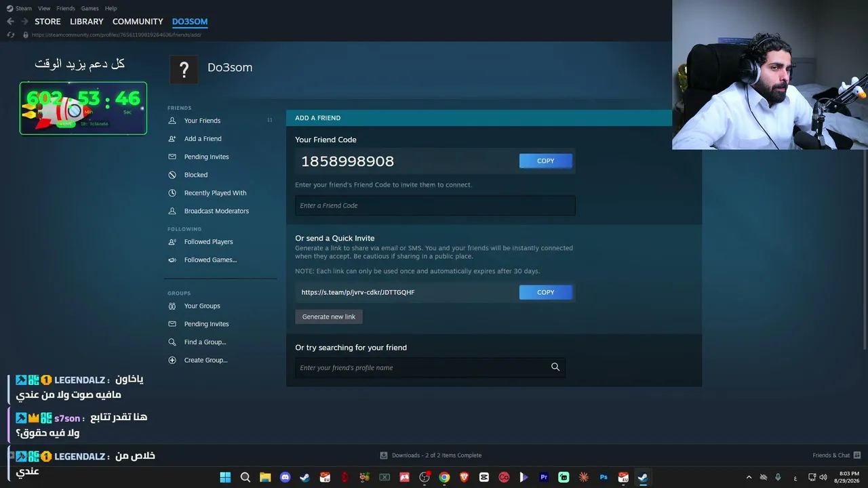Click the Your Friends person icon
The width and height of the screenshot is (868, 488).
(172, 121)
